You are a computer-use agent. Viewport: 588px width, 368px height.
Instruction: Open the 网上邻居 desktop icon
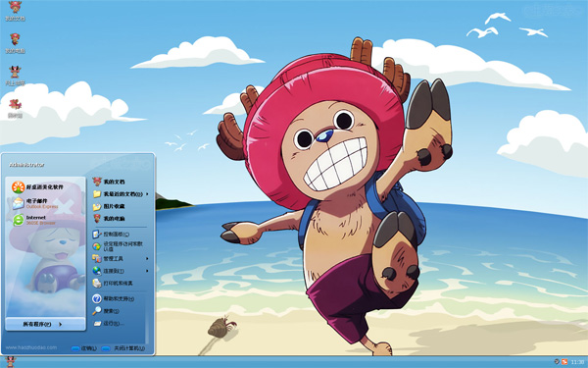pyautogui.click(x=15, y=76)
